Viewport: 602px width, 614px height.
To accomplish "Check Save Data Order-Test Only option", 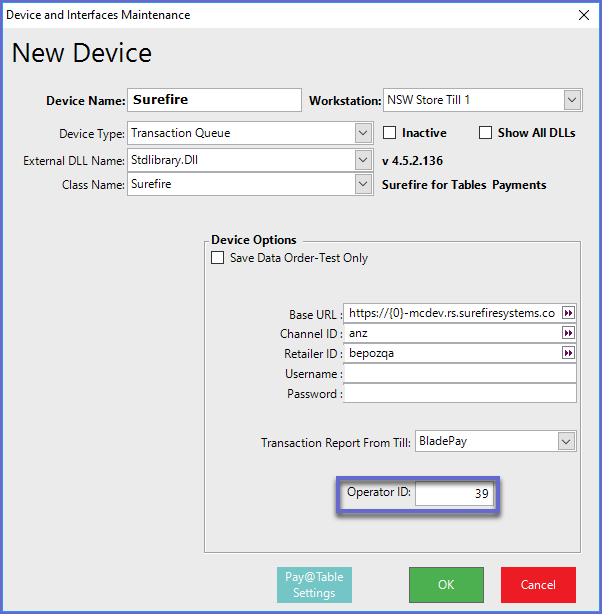I will tap(218, 258).
